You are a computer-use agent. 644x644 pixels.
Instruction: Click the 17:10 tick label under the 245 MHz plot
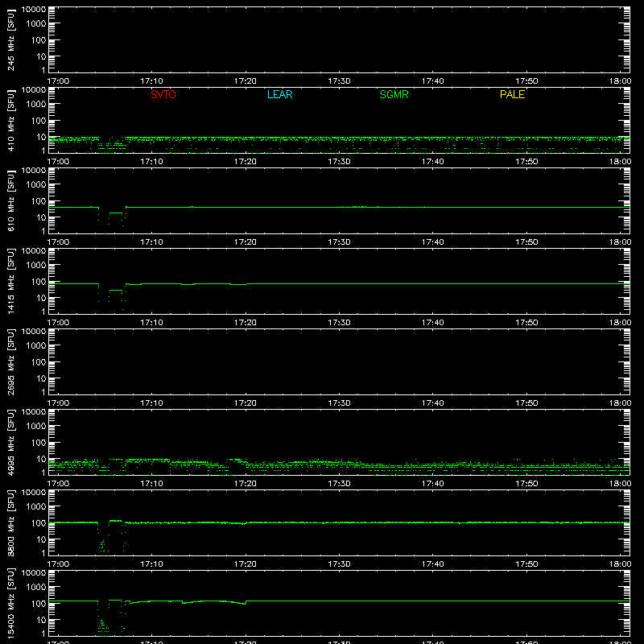tap(151, 81)
